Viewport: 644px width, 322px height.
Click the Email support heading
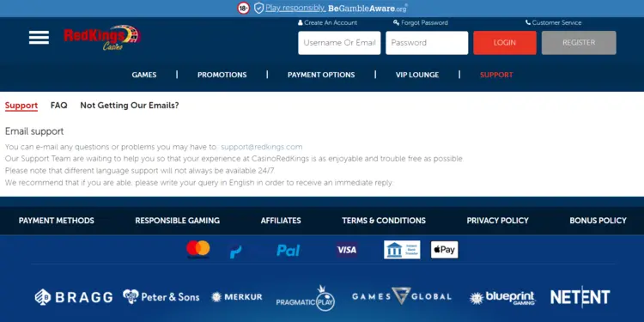point(34,131)
